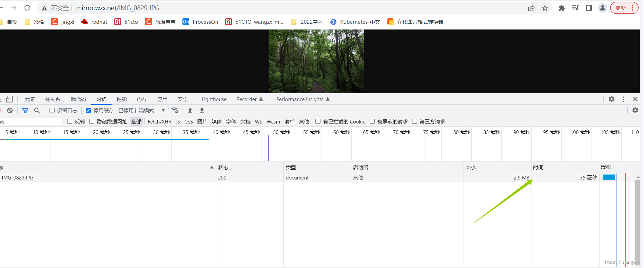Open the 2022学习 bookmark folder
The width and height of the screenshot is (644, 268).
coord(307,22)
